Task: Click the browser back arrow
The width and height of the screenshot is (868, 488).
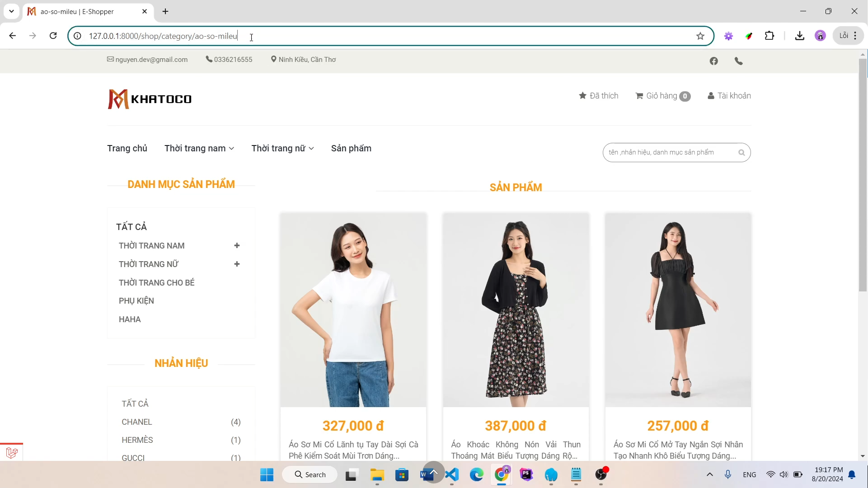Action: (12, 36)
